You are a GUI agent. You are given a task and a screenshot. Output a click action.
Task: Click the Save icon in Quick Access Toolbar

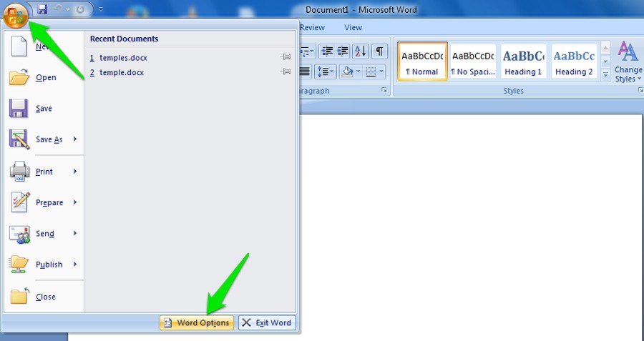coord(42,9)
